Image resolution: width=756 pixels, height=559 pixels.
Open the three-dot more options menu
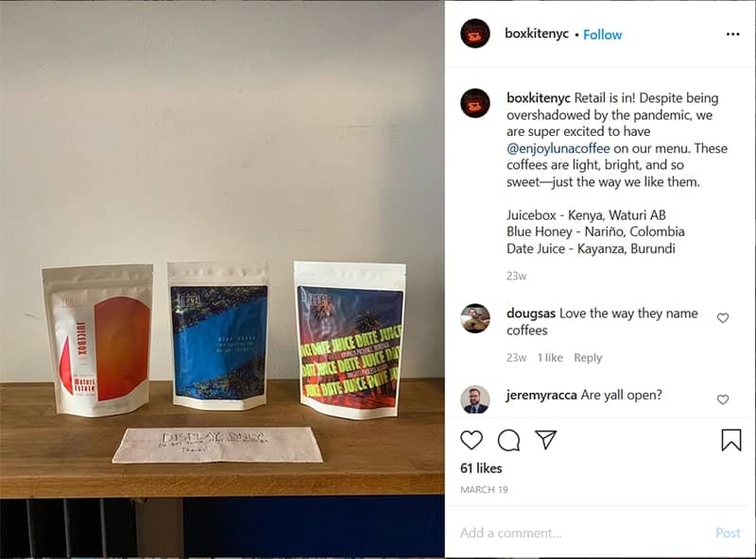pos(732,34)
